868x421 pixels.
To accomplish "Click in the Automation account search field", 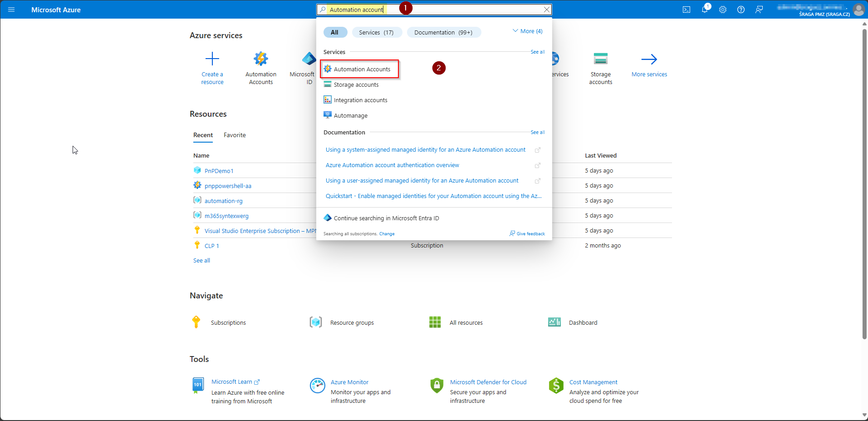I will tap(433, 10).
